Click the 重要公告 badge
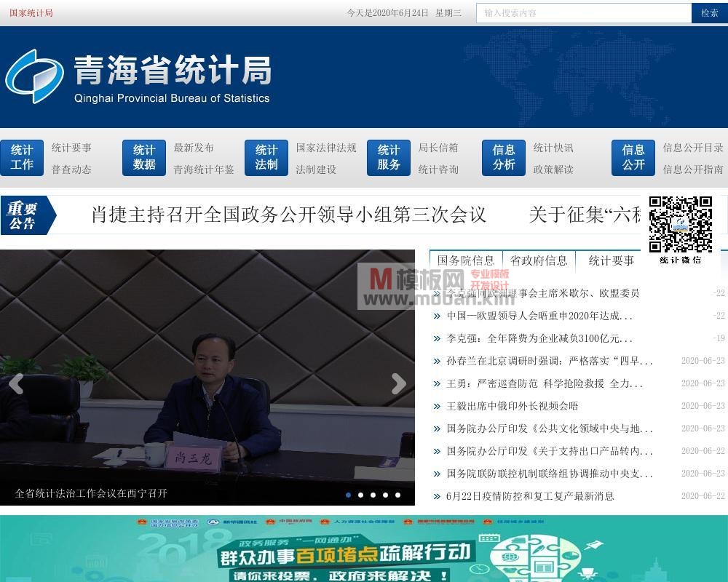This screenshot has width=728, height=582. 28,215
